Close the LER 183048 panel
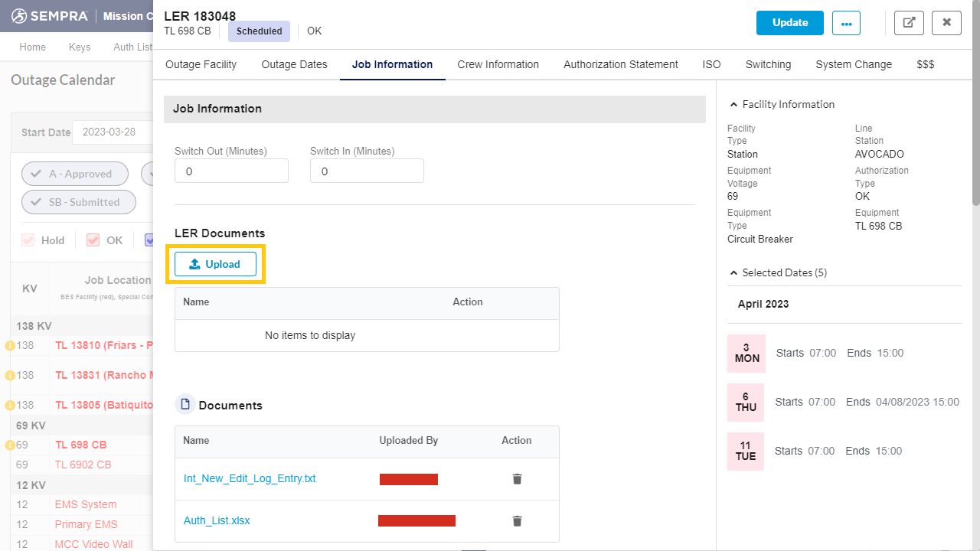Viewport: 980px width, 551px height. point(946,23)
